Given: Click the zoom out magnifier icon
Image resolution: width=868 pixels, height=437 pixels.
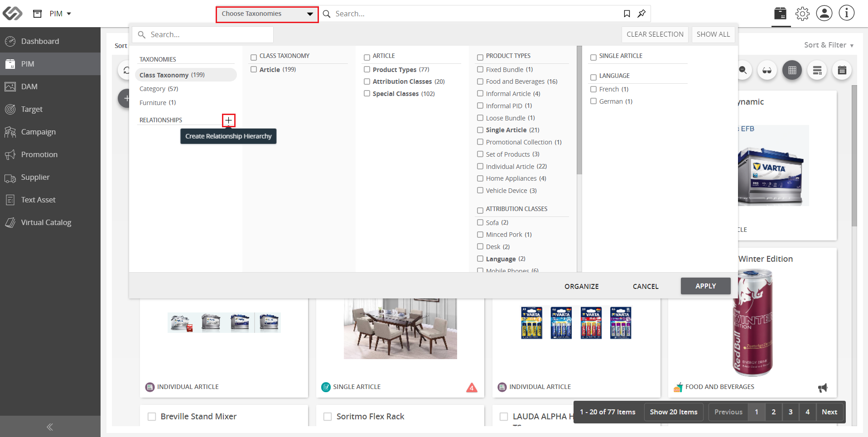Looking at the screenshot, I should [743, 70].
